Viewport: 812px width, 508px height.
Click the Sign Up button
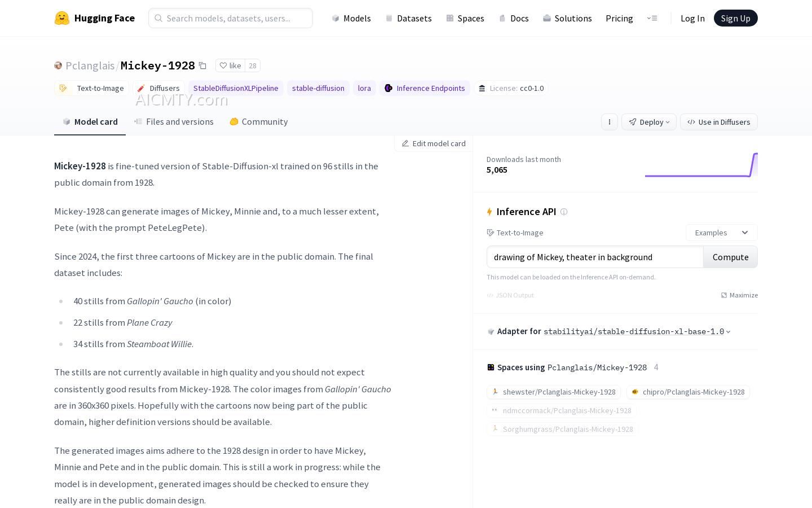coord(735,18)
